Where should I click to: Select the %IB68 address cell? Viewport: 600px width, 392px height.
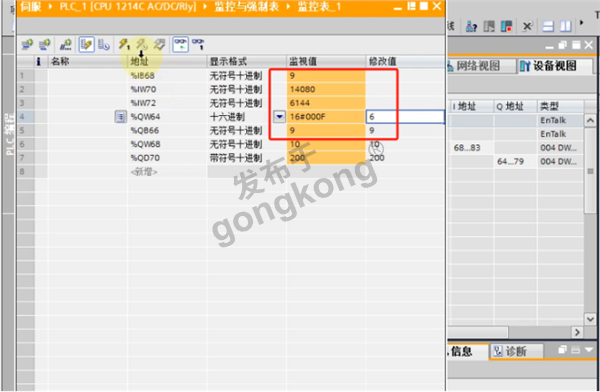pos(167,75)
